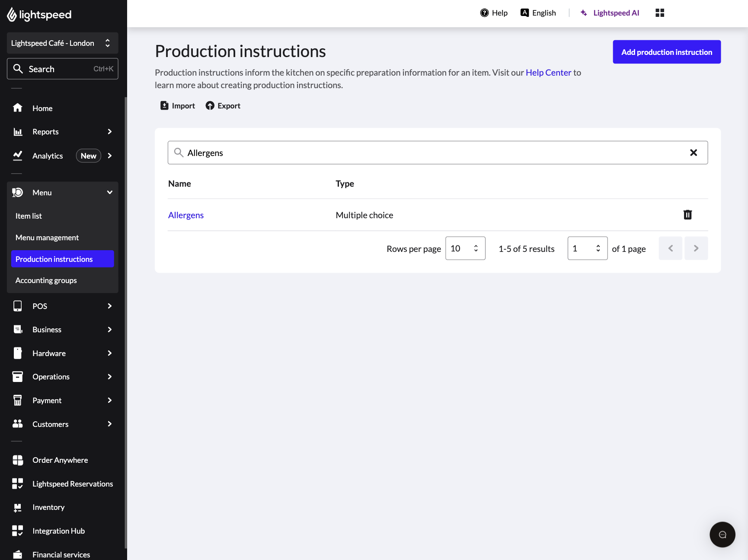Expand the Customers submenu chevron
748x560 pixels.
click(110, 424)
